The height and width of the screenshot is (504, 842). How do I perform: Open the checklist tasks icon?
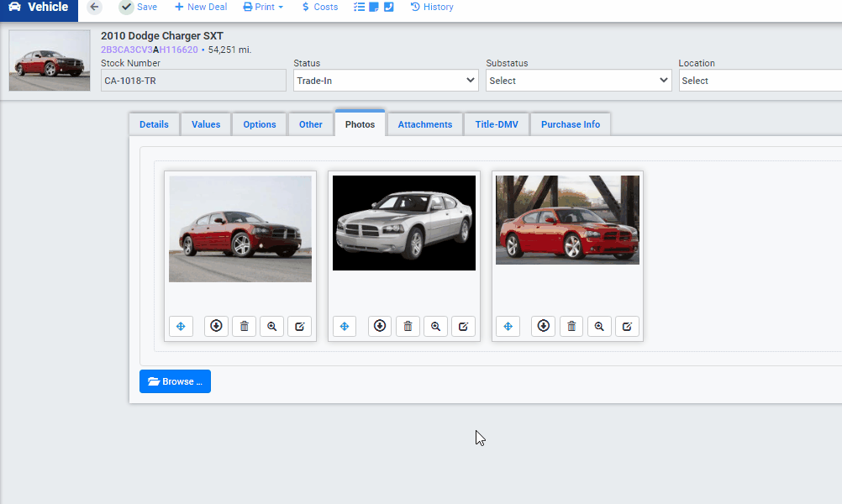pos(360,7)
